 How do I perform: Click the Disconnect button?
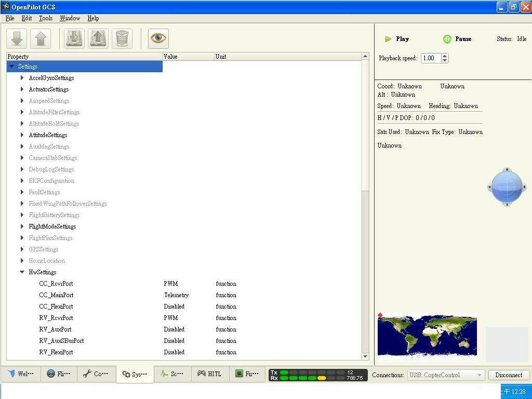[509, 375]
